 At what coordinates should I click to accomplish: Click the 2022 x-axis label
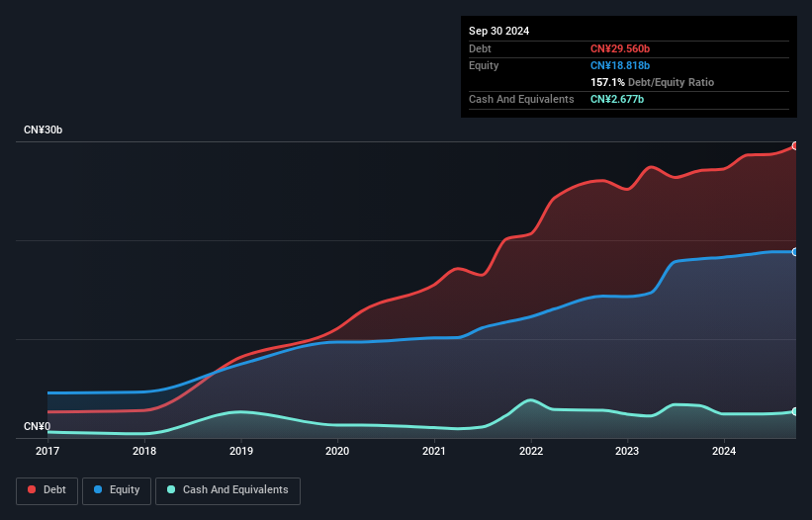[531, 451]
